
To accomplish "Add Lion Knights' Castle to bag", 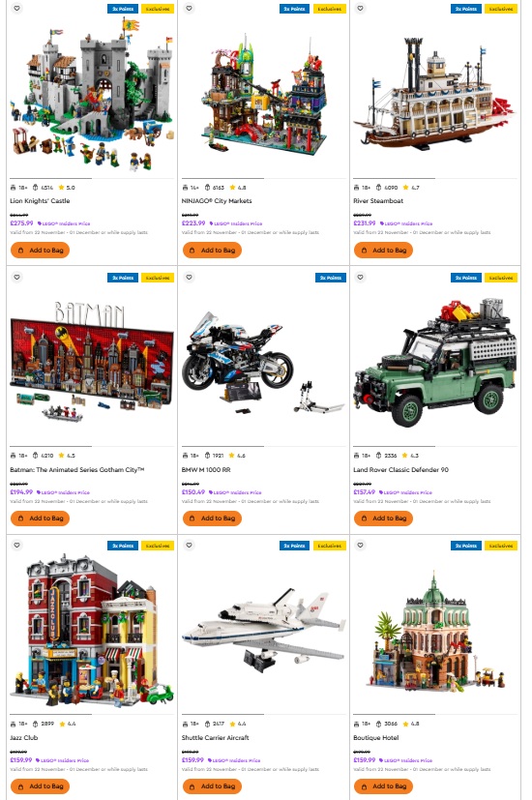I will click(41, 250).
